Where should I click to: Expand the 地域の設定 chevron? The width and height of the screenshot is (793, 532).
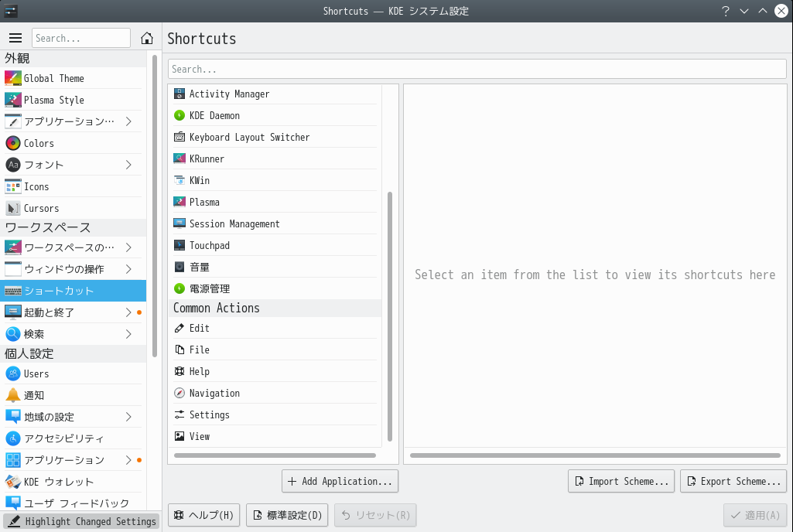[x=128, y=417]
